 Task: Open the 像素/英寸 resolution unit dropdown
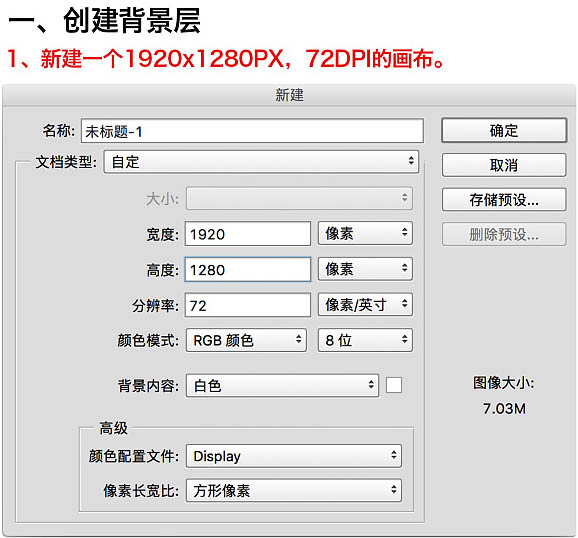(365, 305)
